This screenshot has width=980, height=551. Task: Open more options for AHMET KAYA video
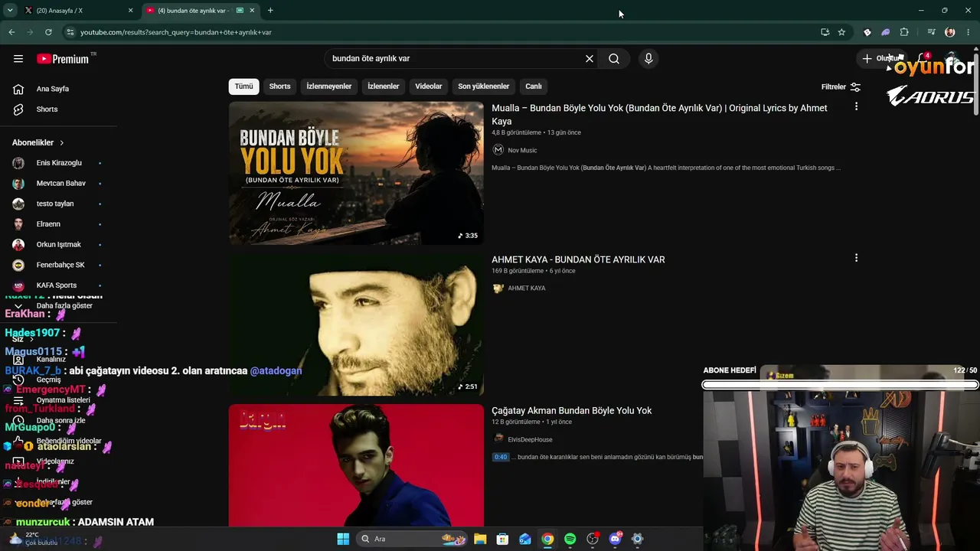click(x=856, y=259)
